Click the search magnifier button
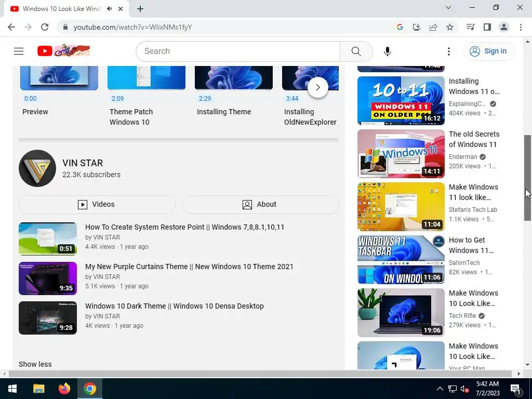Image resolution: width=532 pixels, height=399 pixels. pyautogui.click(x=356, y=51)
